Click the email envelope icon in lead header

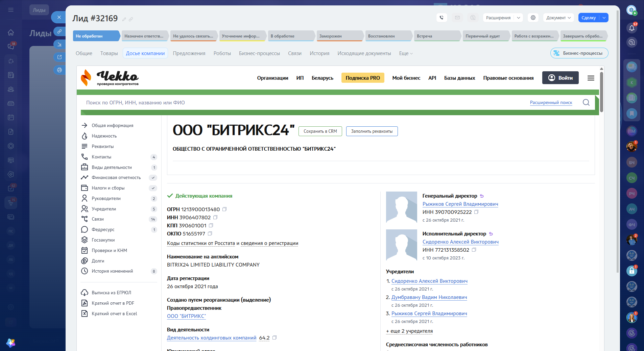point(457,18)
